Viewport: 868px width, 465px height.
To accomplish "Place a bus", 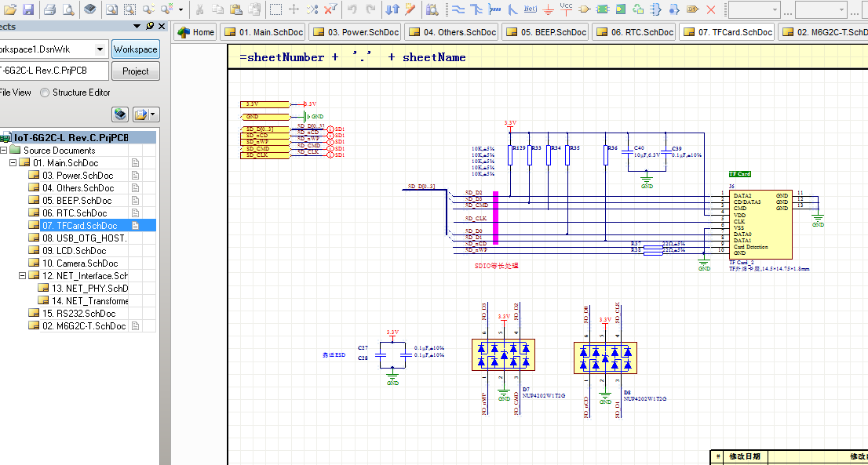I will [476, 9].
